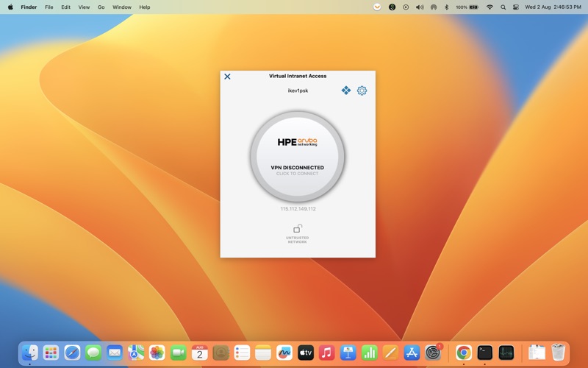Close the Virtual Intranet Access window

[x=227, y=77]
